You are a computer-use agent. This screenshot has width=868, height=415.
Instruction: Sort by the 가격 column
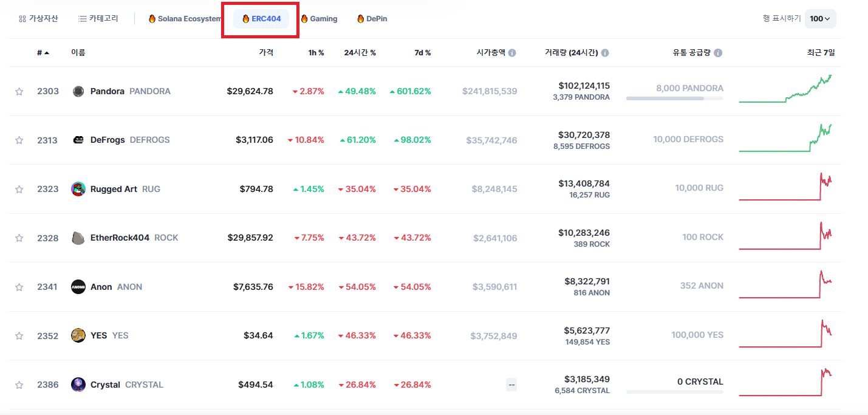tap(266, 53)
